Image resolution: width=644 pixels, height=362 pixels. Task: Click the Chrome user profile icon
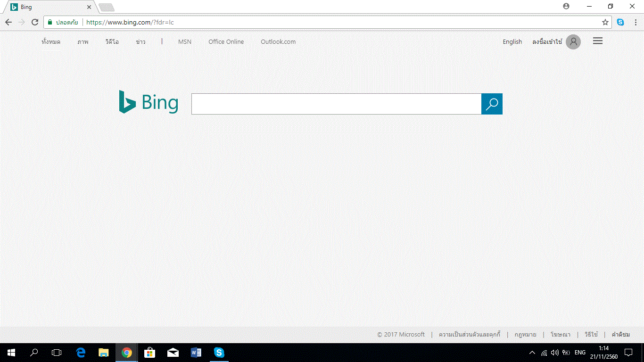566,6
